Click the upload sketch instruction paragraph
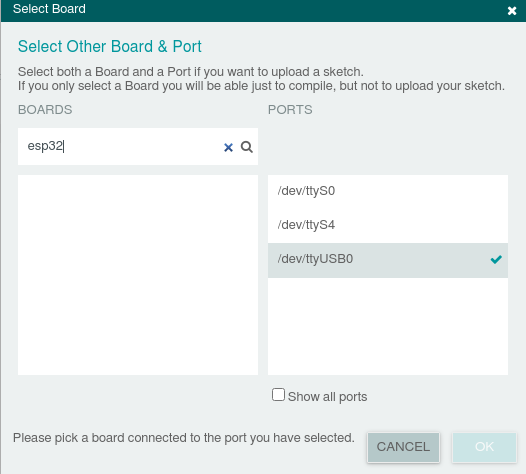 click(x=261, y=79)
